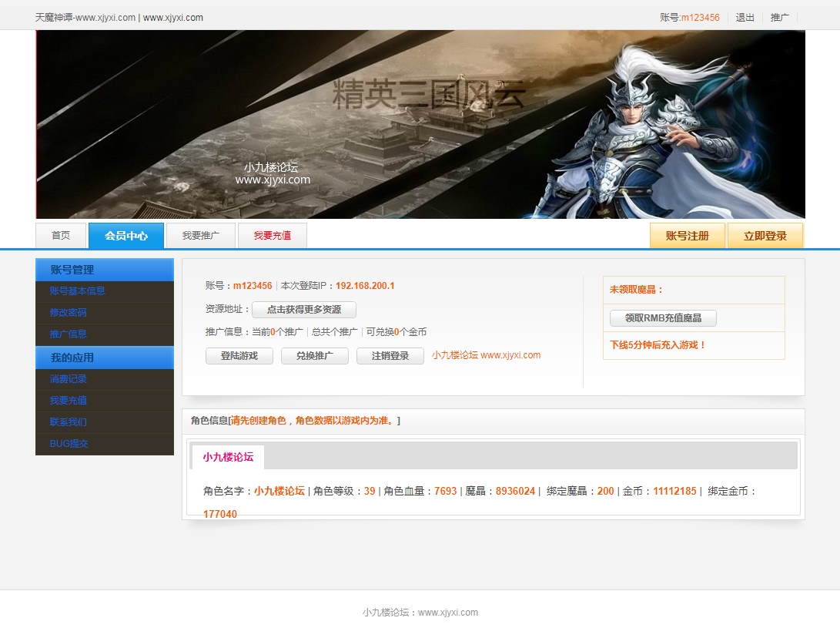840x638 pixels.
Task: Open 账号基本信息 in the sidebar
Action: pos(78,291)
